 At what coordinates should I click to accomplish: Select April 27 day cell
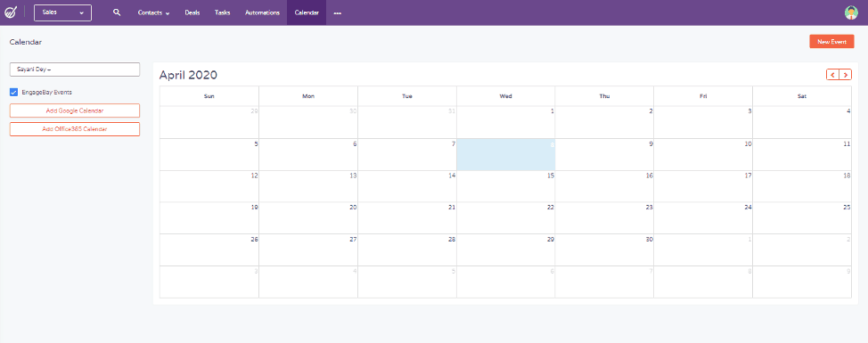pyautogui.click(x=308, y=250)
